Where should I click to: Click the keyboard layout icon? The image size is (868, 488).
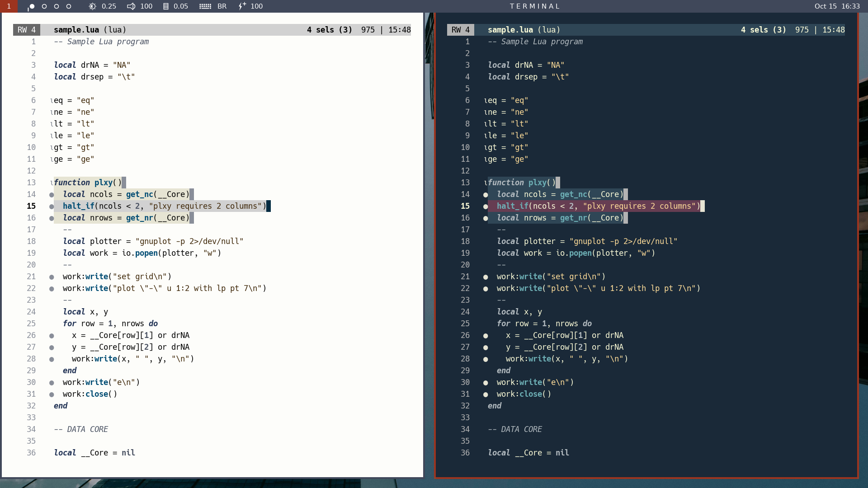tap(205, 6)
